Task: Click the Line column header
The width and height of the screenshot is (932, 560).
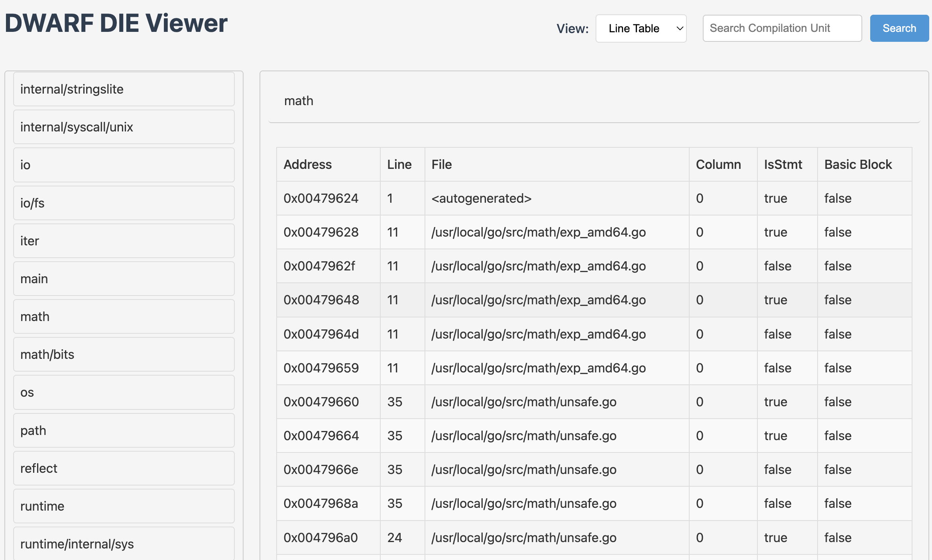Action: (403, 164)
